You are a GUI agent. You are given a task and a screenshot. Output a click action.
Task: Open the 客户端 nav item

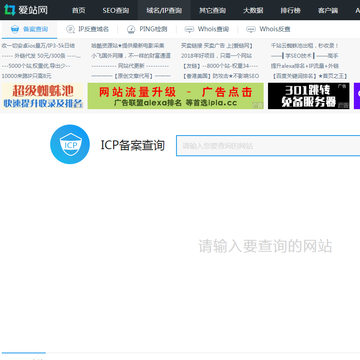[328, 10]
